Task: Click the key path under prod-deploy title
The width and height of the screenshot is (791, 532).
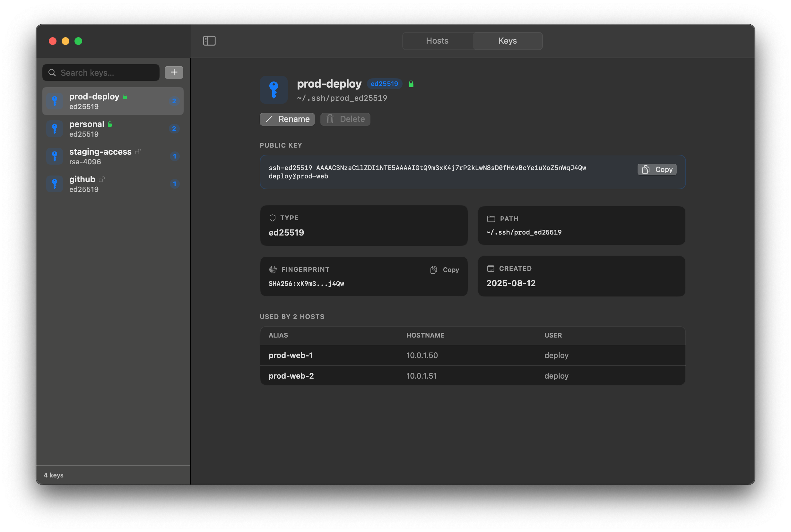Action: (x=342, y=98)
